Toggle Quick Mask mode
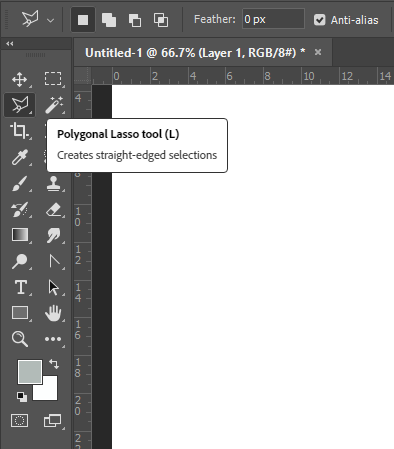This screenshot has width=394, height=449. [x=20, y=421]
